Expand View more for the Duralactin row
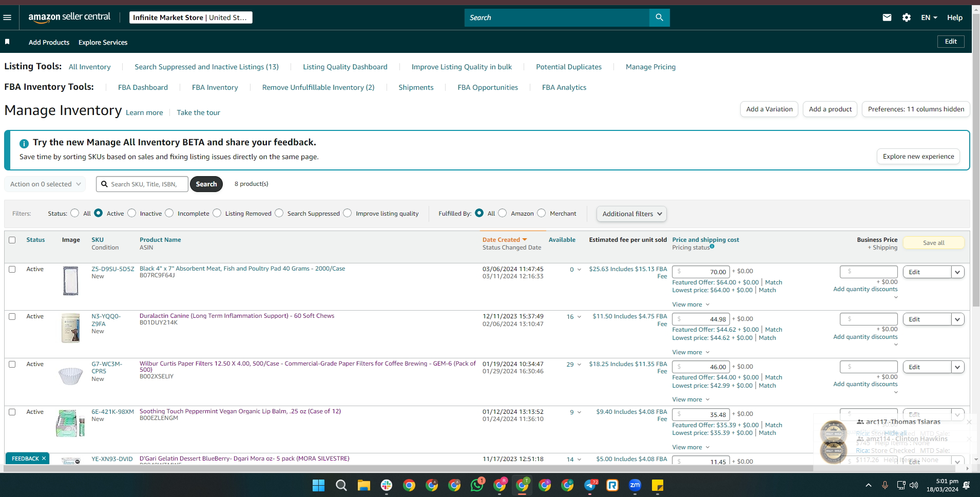 coord(691,352)
